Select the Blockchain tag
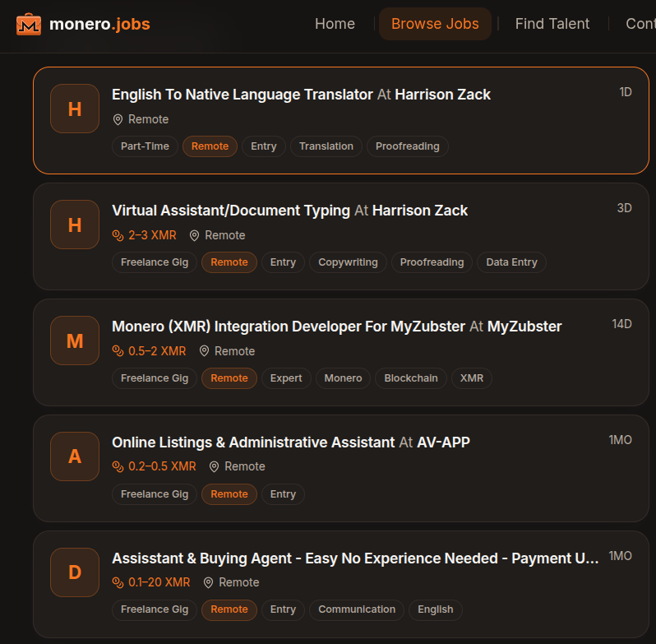The image size is (656, 644). pos(411,378)
